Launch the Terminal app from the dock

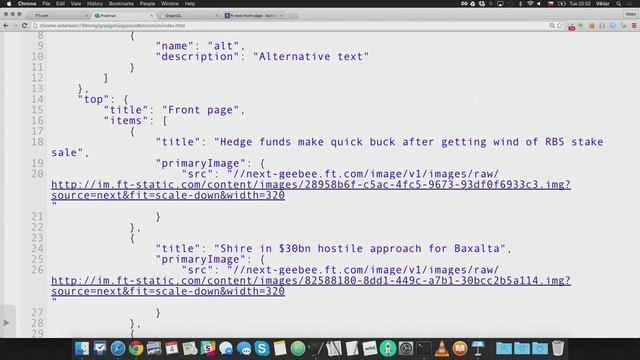(424, 348)
